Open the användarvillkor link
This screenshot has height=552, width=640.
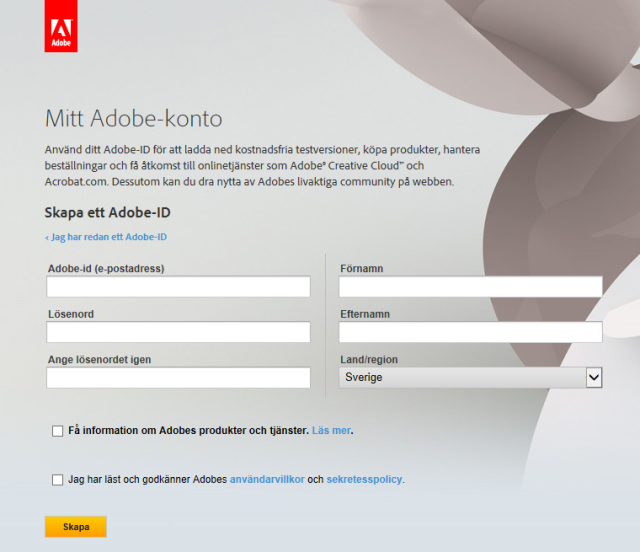tap(267, 480)
